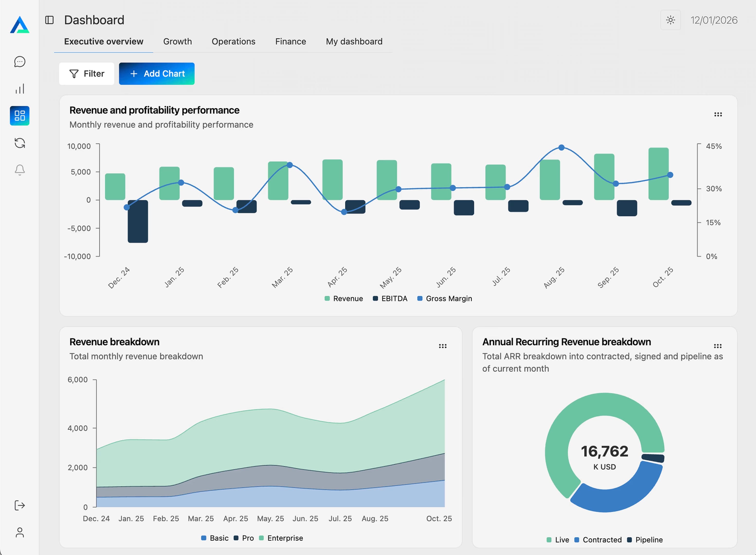Open the chat bubble sidebar icon
Viewport: 756px width, 555px height.
point(20,62)
